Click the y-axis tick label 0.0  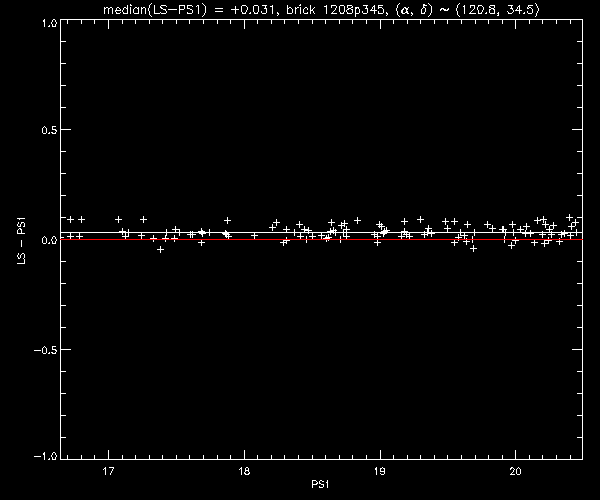coord(49,240)
